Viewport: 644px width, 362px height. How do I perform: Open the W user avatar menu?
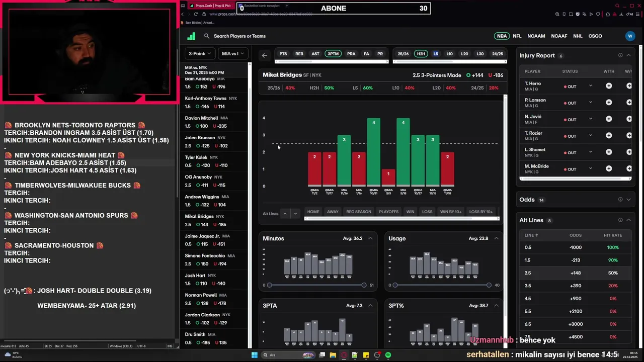[630, 36]
